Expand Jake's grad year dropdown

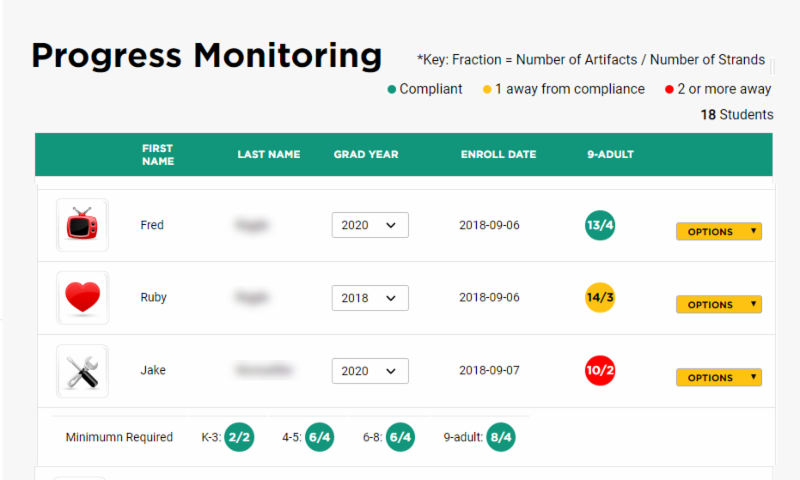click(x=370, y=371)
